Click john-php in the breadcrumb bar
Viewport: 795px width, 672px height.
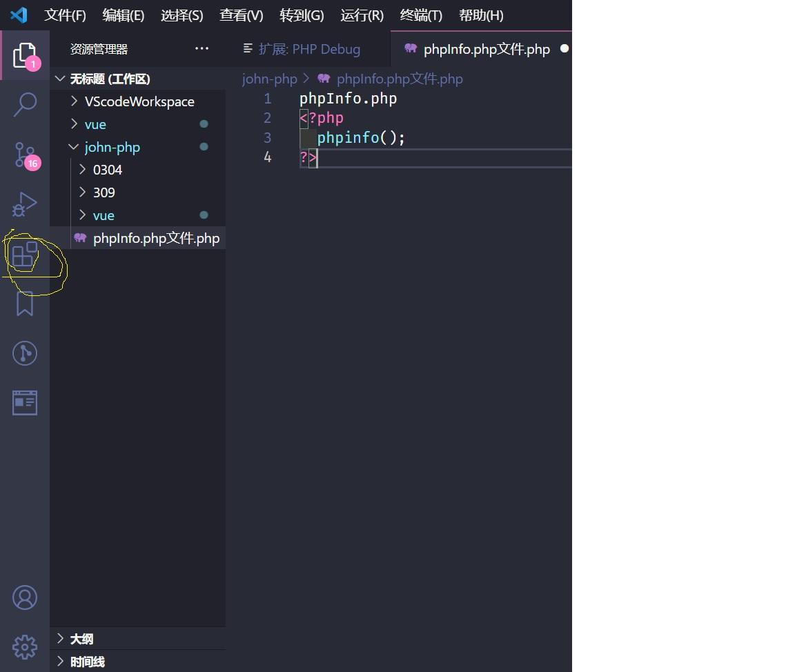[269, 79]
